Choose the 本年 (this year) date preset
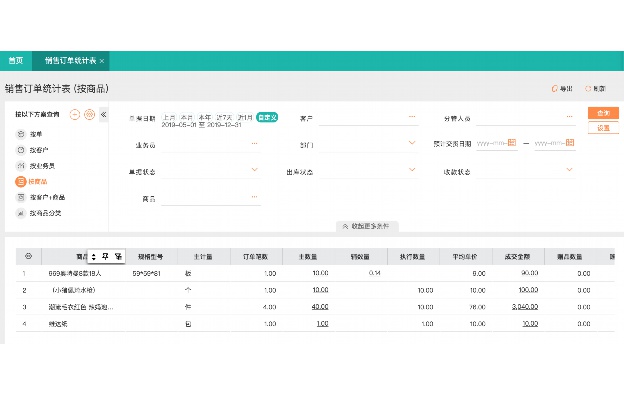Image resolution: width=624 pixels, height=395 pixels. tap(205, 117)
